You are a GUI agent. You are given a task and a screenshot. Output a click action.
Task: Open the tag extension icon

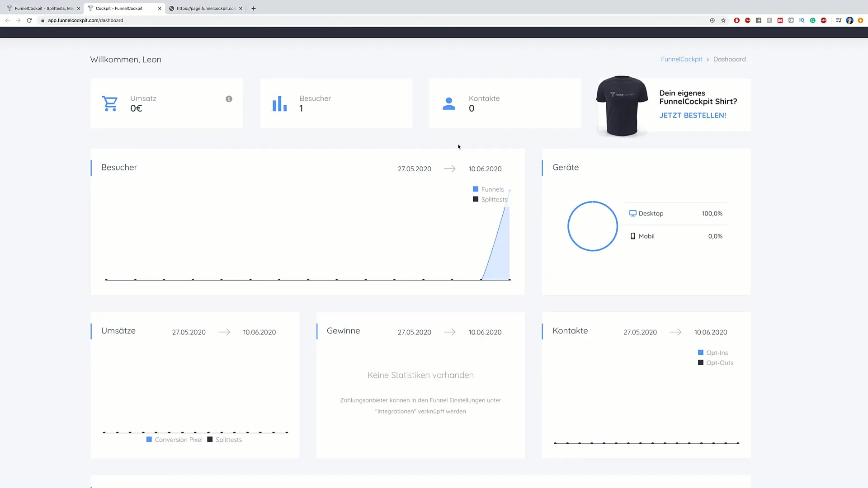tap(791, 20)
